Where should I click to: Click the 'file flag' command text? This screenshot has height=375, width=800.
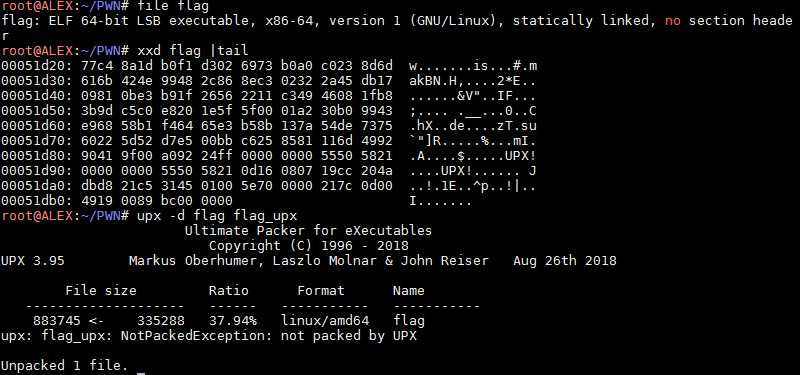(172, 6)
